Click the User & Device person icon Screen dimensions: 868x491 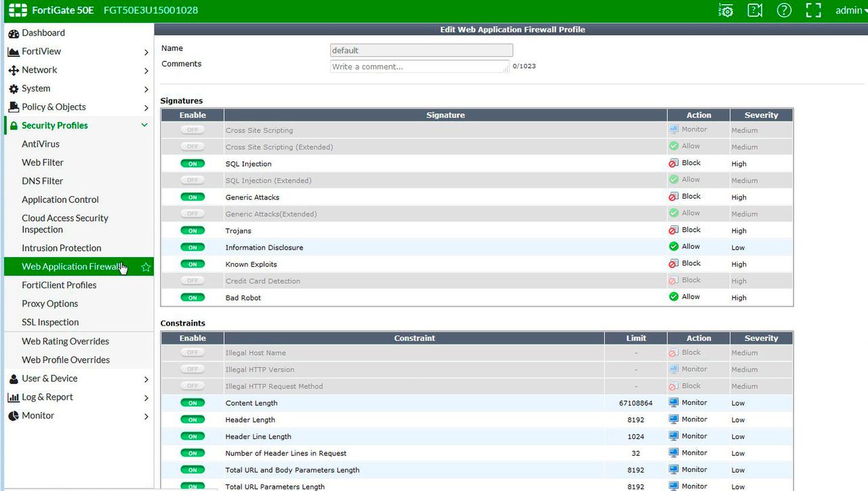(14, 379)
